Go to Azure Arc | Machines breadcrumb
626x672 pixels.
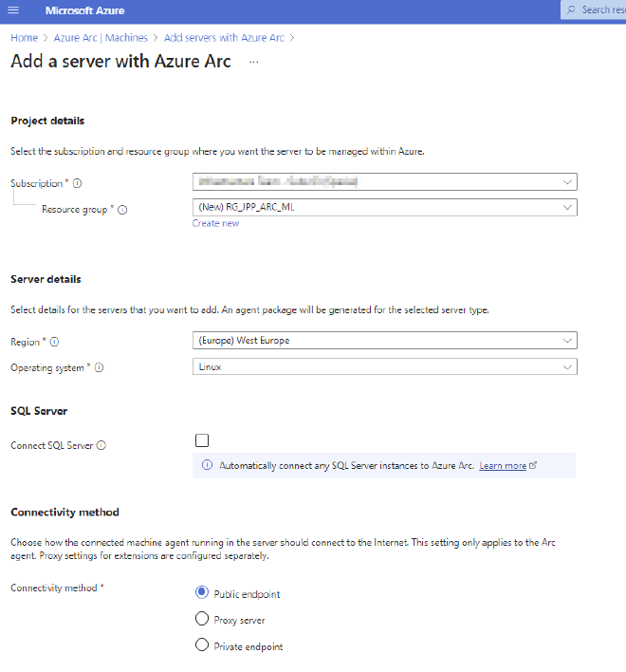tap(101, 38)
